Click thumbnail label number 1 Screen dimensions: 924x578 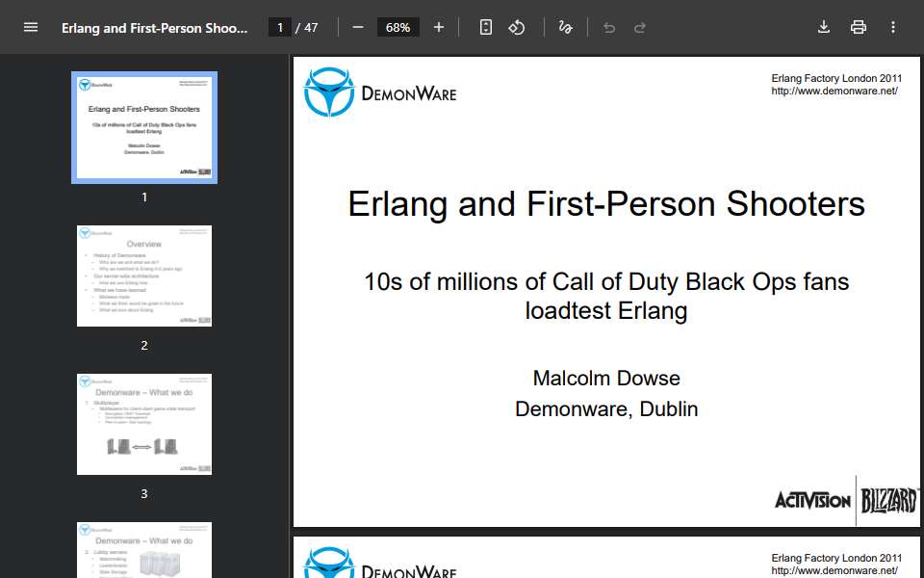click(x=144, y=197)
